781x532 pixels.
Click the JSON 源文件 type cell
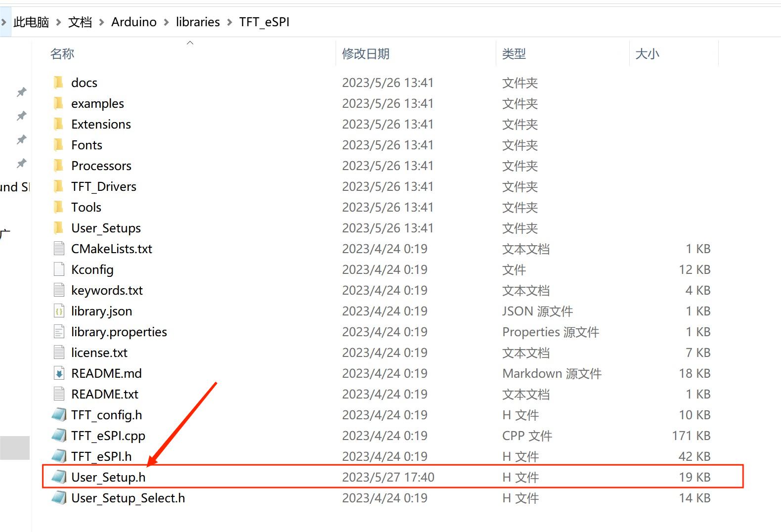[x=537, y=311]
